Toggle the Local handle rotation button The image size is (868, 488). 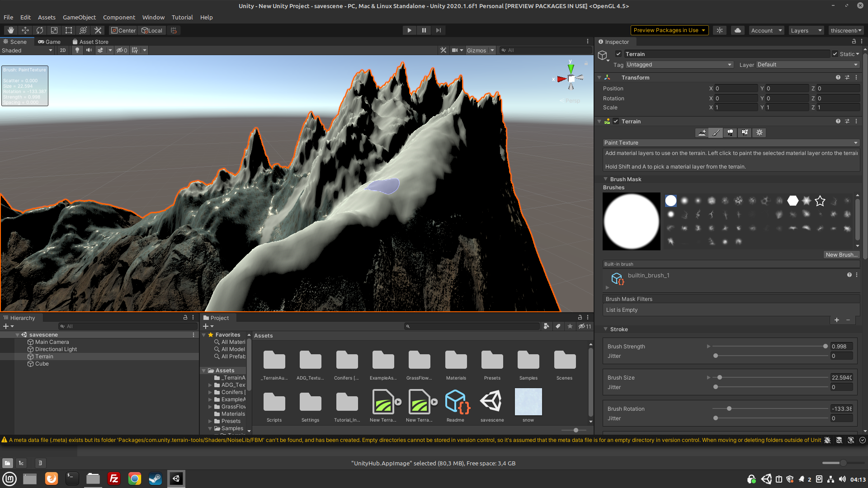(152, 30)
